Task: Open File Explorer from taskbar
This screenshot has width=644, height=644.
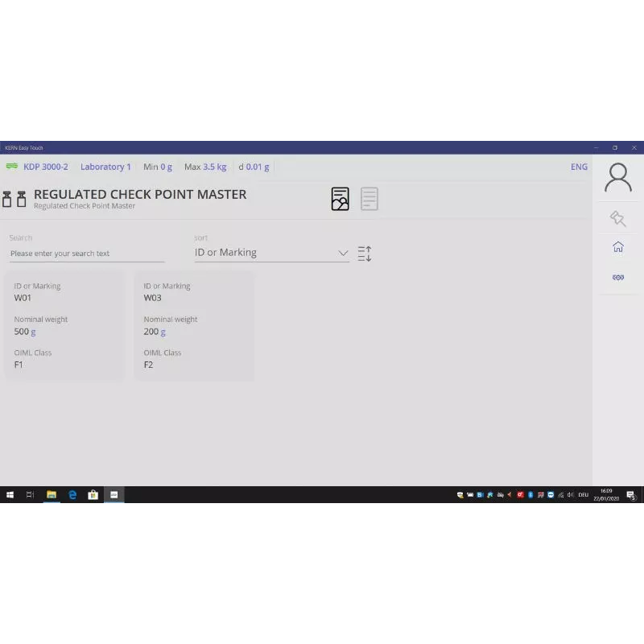Action: coord(52,495)
